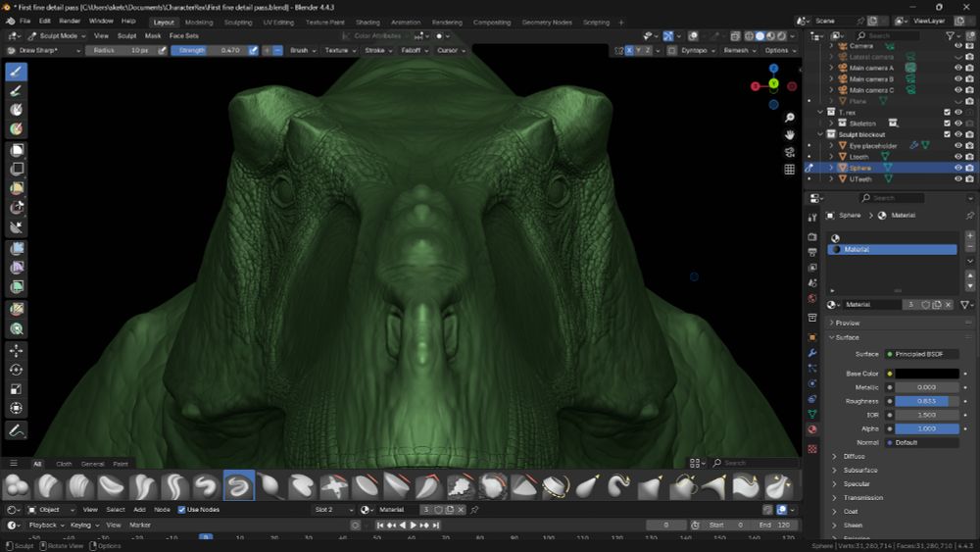Open the Texture dropdown

[x=340, y=50]
